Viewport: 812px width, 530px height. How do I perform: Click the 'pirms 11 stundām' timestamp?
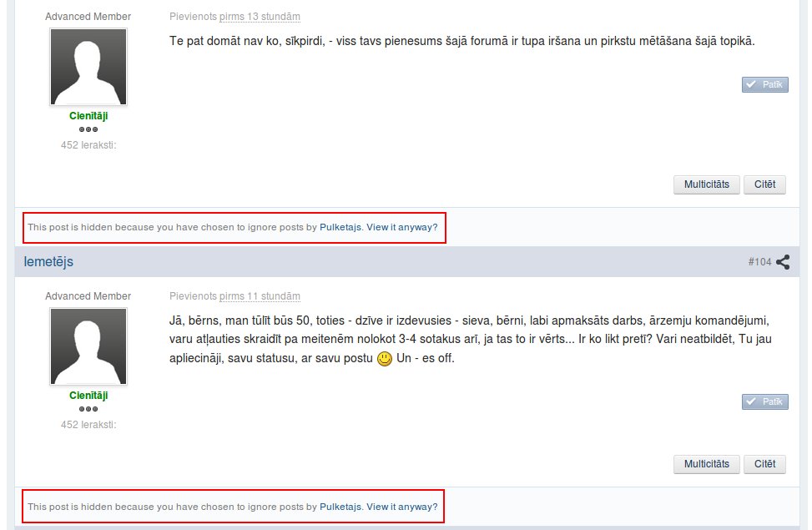[260, 296]
